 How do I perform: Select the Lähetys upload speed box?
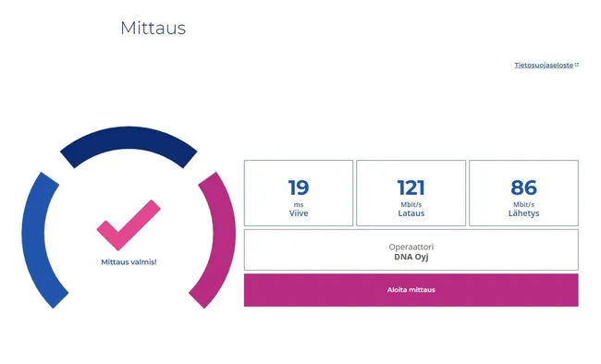(523, 193)
